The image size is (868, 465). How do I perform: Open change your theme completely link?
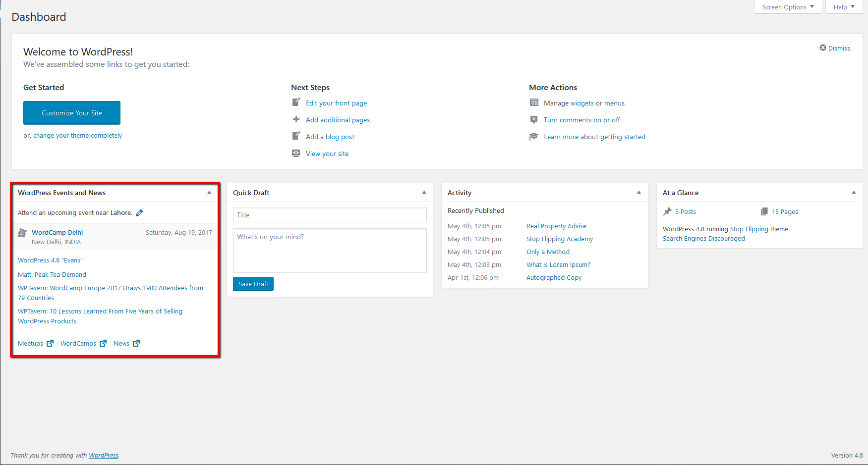pyautogui.click(x=77, y=136)
